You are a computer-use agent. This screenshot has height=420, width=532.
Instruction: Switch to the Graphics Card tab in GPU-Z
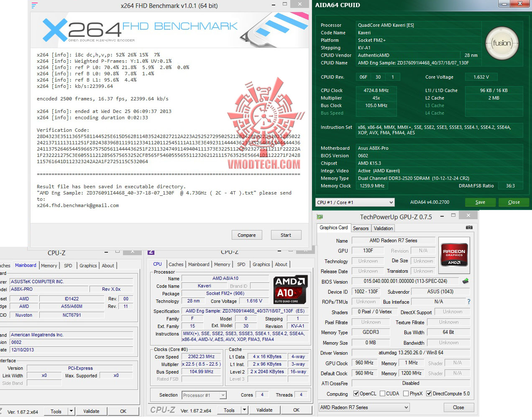coord(333,228)
